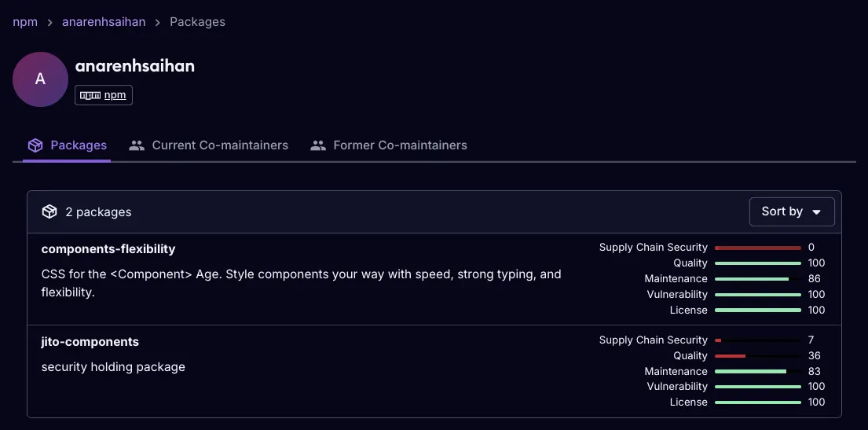Switch to the Former Co-maintainers tab
The height and width of the screenshot is (430, 868).
click(x=400, y=145)
